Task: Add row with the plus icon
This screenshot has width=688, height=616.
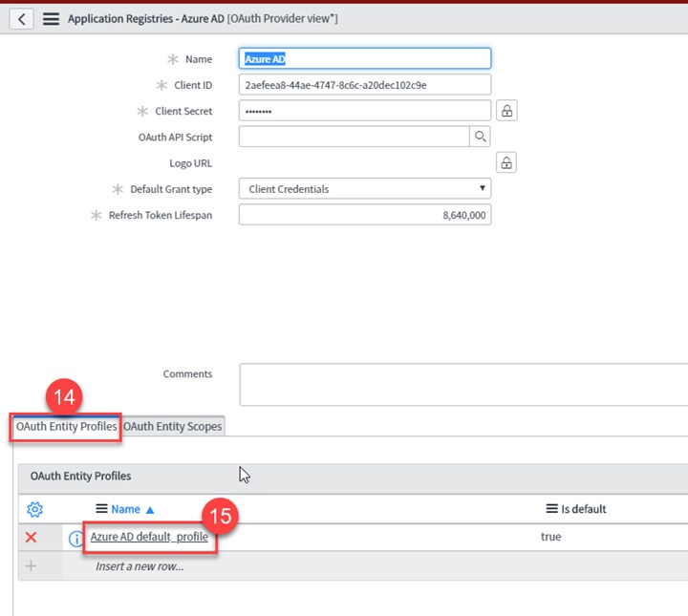Action: (x=31, y=566)
